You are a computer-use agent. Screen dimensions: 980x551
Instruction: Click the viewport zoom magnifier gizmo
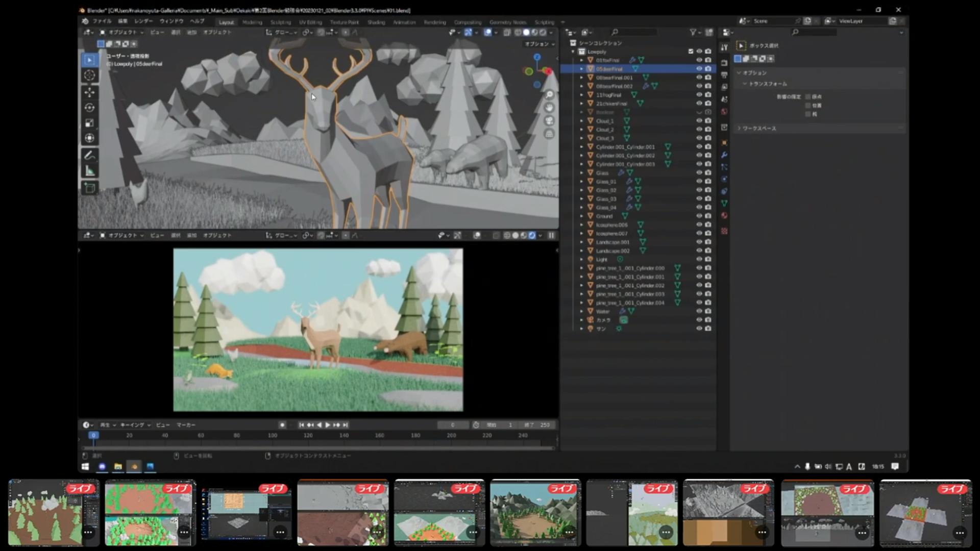549,95
